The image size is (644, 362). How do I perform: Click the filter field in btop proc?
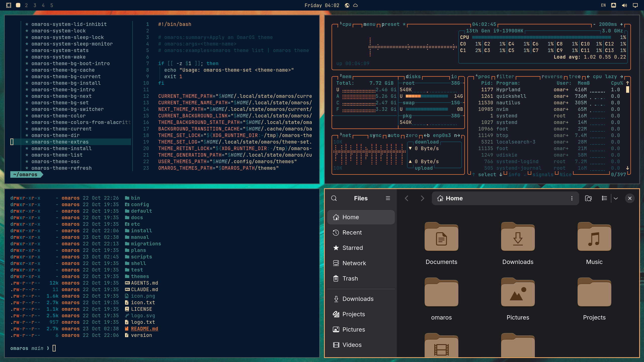click(505, 77)
